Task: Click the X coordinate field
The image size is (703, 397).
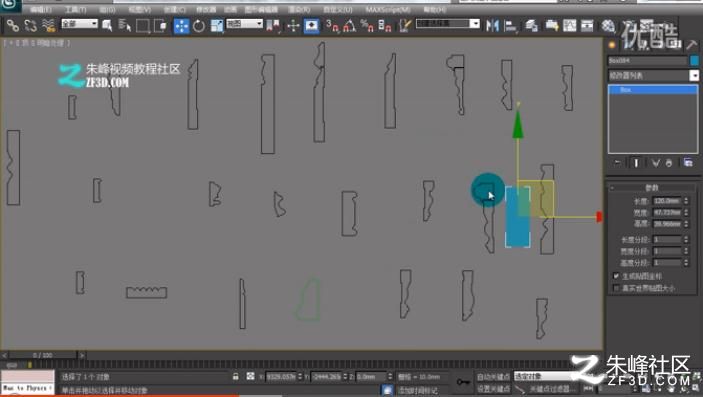Action: 281,377
